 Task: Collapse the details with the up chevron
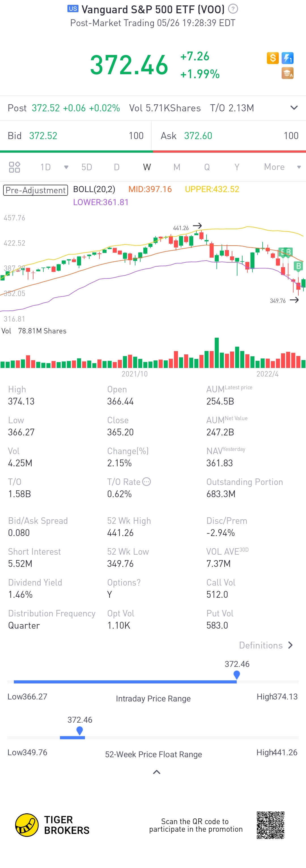tap(157, 772)
